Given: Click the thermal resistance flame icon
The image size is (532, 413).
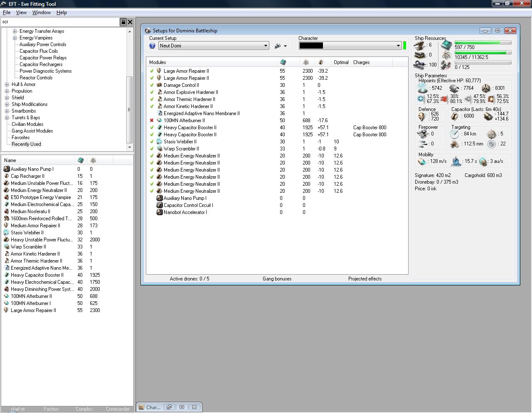Looking at the screenshot, I should coord(444,99).
